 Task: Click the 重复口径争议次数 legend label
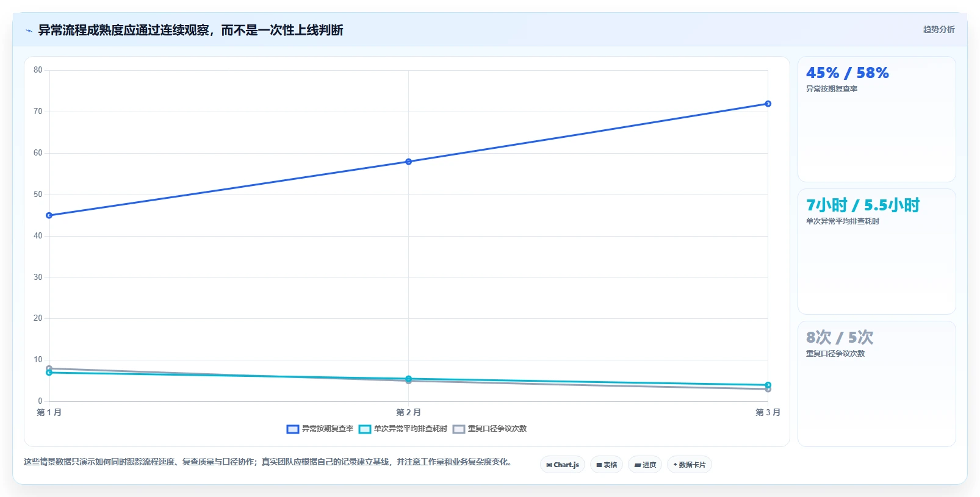click(497, 429)
